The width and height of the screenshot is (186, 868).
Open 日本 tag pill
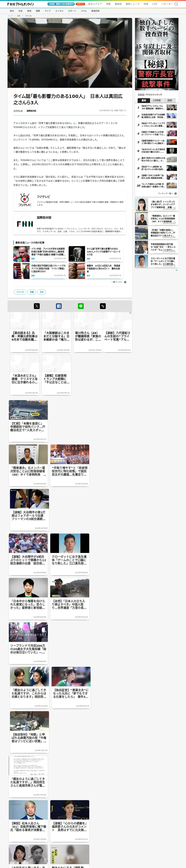[42, 292]
